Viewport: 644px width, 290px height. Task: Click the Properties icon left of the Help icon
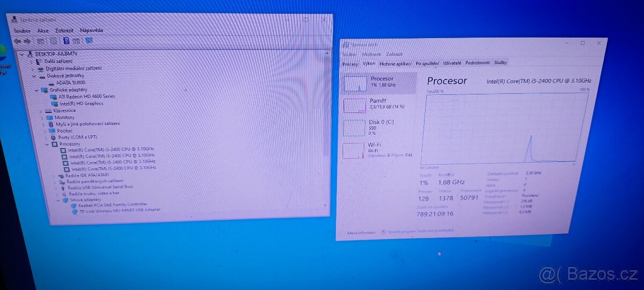pos(53,41)
